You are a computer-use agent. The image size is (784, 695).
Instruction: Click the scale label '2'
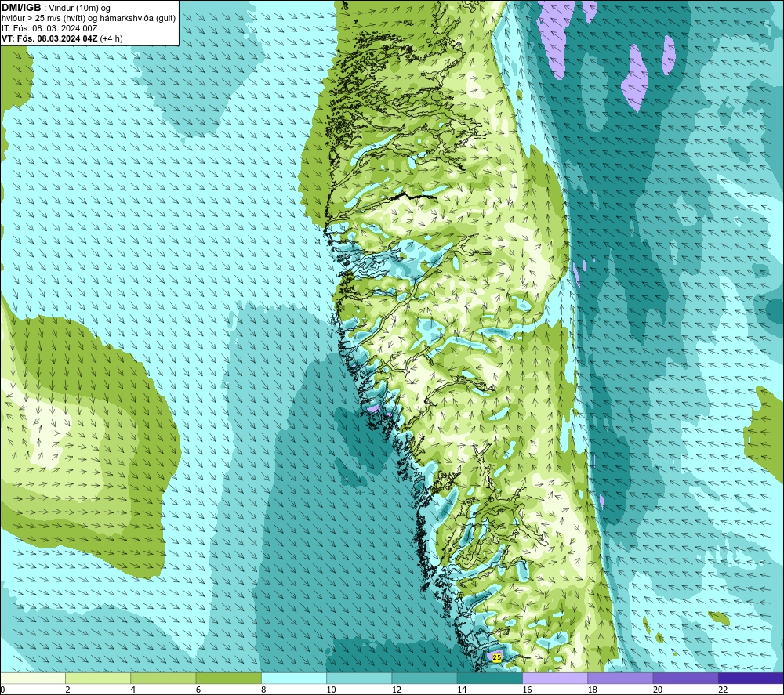click(x=67, y=690)
